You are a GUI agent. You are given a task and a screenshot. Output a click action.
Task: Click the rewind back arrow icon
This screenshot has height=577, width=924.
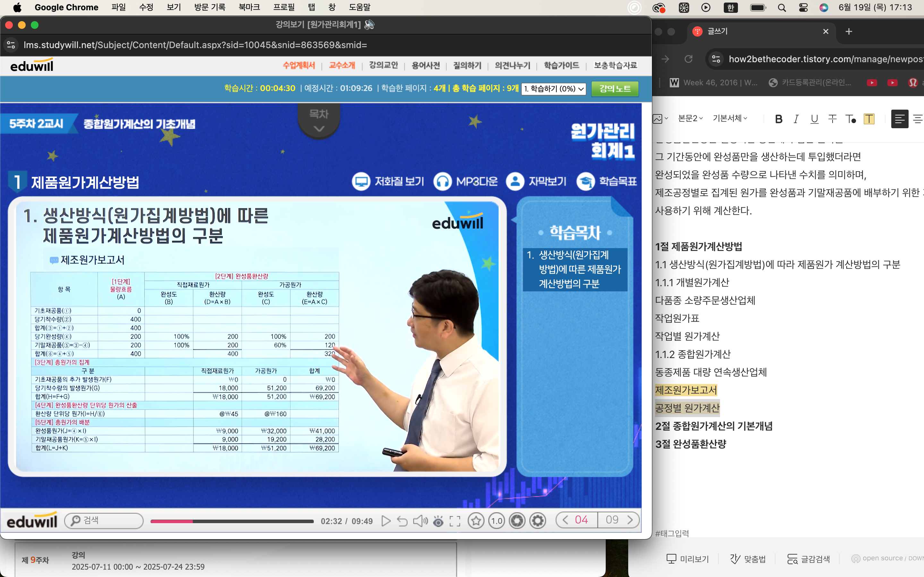402,521
